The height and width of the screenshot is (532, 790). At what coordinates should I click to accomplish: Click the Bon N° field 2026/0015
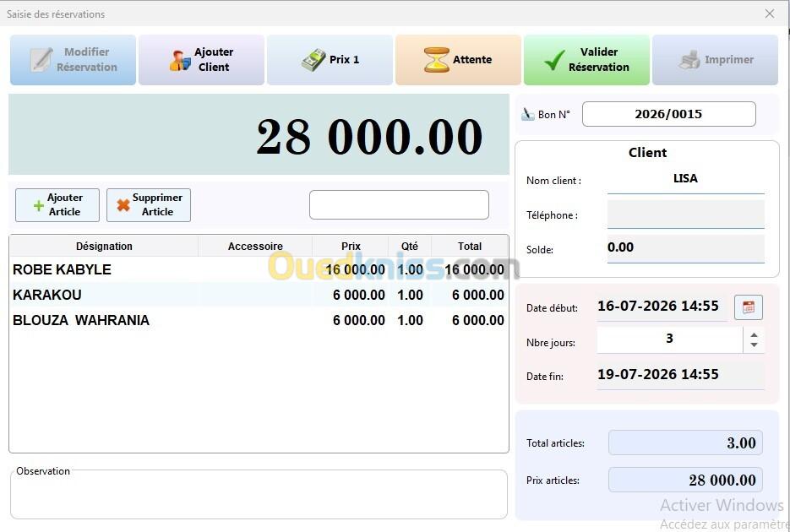coord(668,114)
